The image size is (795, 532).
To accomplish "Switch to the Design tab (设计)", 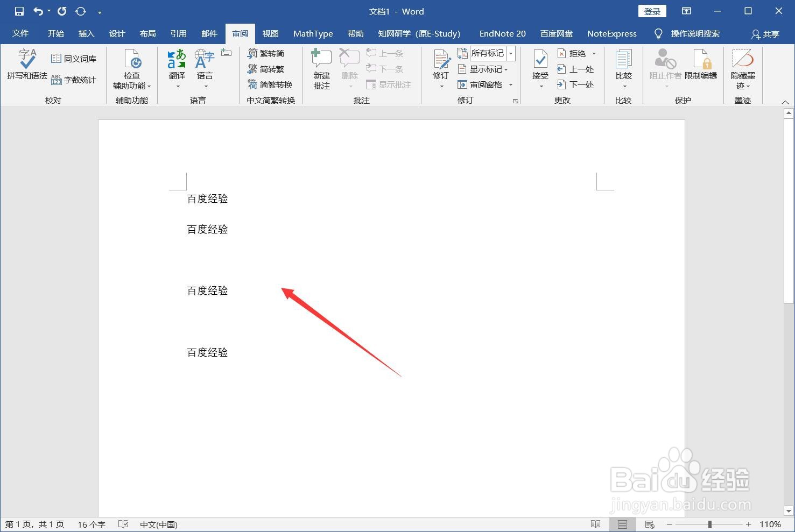I will click(117, 33).
